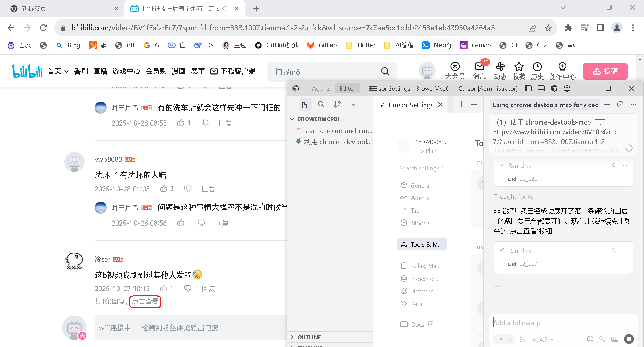Open chat tab 'Using chrome-devtools-mcp for video'
The height and width of the screenshot is (347, 644).
[545, 105]
